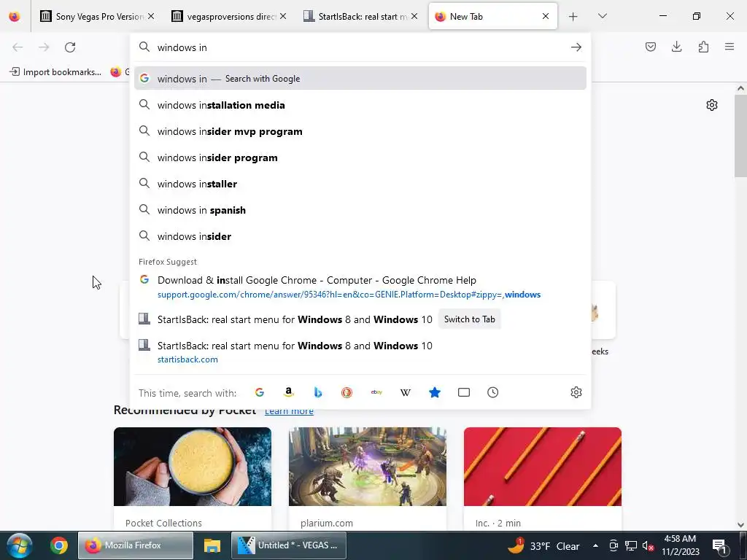Viewport: 747px width, 560px height.
Task: Click Import bookmarks button
Action: tap(55, 72)
